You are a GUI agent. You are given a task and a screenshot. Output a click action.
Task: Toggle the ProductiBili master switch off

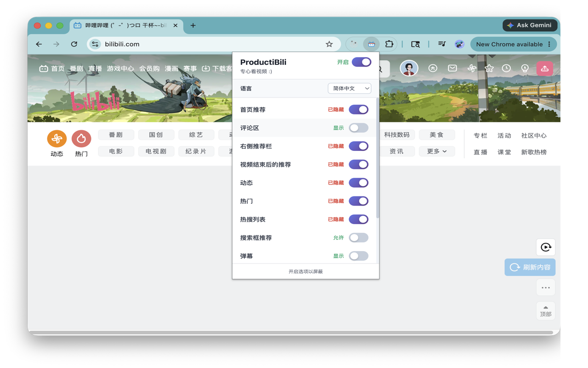point(362,62)
